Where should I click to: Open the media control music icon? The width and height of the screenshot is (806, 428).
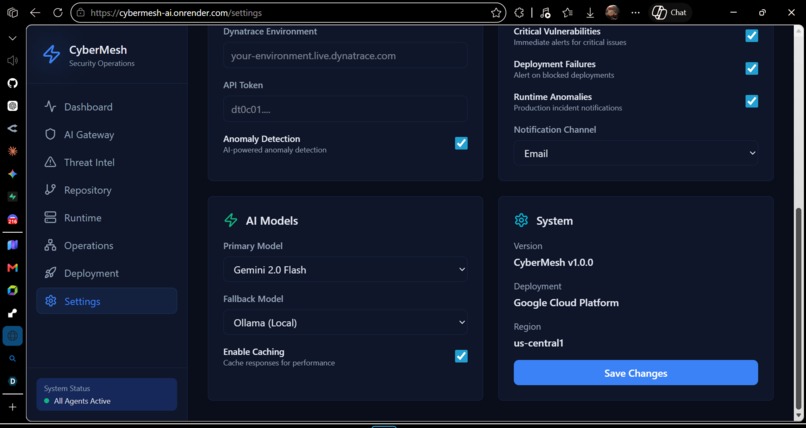pos(545,13)
